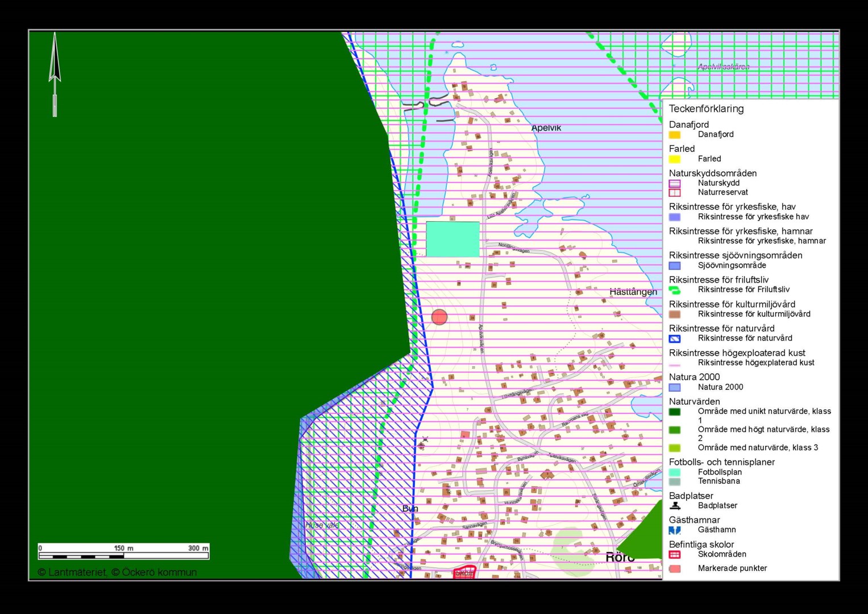This screenshot has height=614, width=868.
Task: Click the Apelviksskären label
Action: (x=724, y=67)
